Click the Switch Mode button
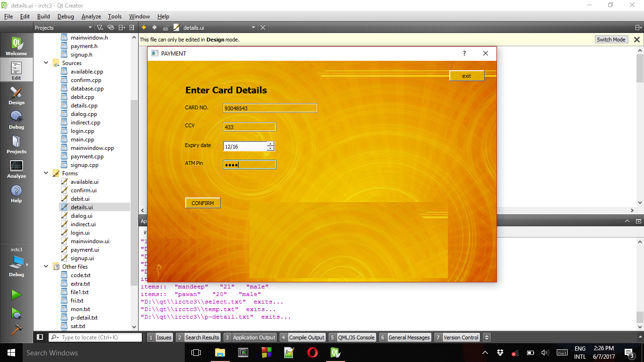The width and height of the screenshot is (644, 362). click(611, 40)
